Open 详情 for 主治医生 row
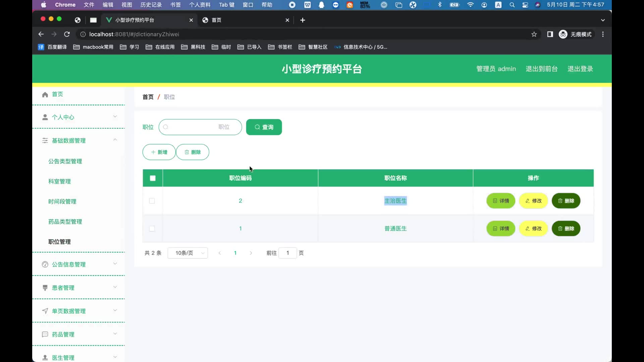 coord(501,201)
